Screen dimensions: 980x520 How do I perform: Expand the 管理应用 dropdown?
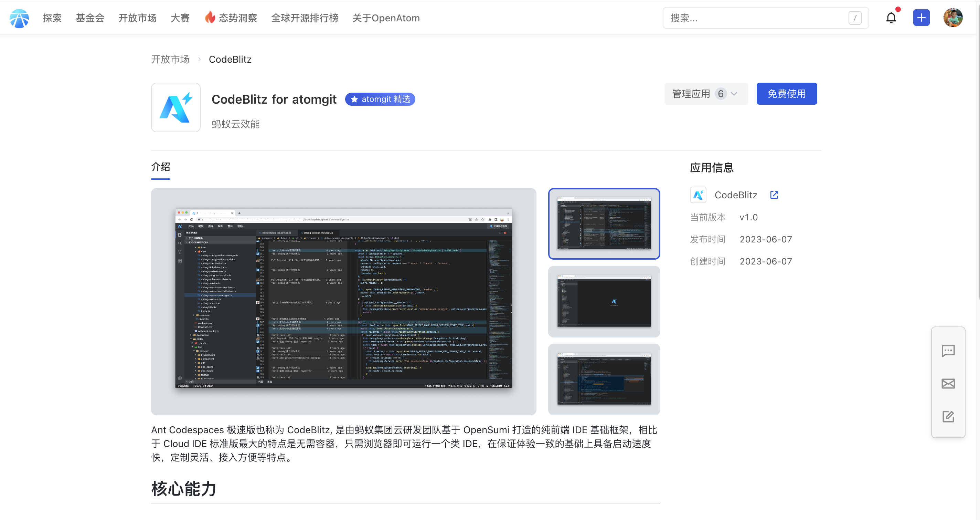tap(706, 94)
